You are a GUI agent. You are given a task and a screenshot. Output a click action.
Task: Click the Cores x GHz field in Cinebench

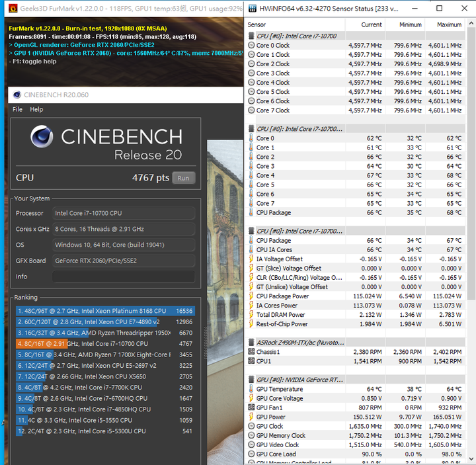click(x=124, y=229)
